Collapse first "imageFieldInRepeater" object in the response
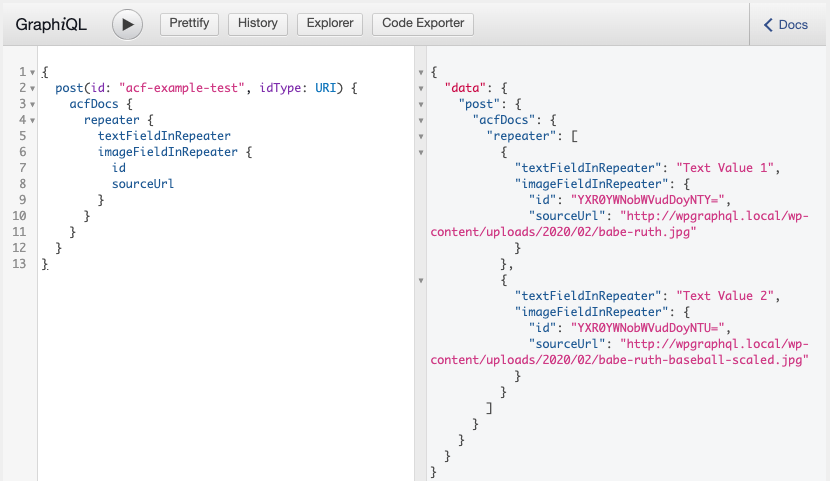This screenshot has height=481, width=830. coord(421,185)
